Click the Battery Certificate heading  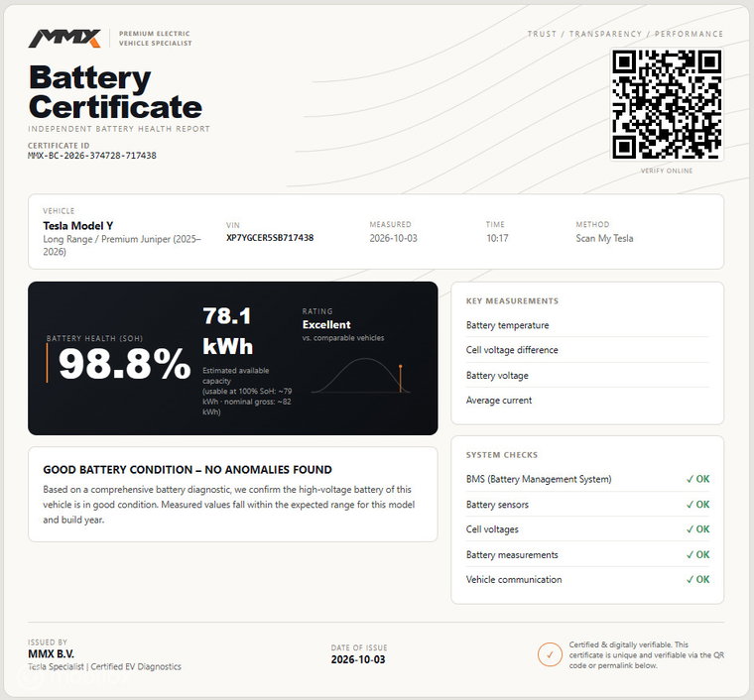coord(115,92)
